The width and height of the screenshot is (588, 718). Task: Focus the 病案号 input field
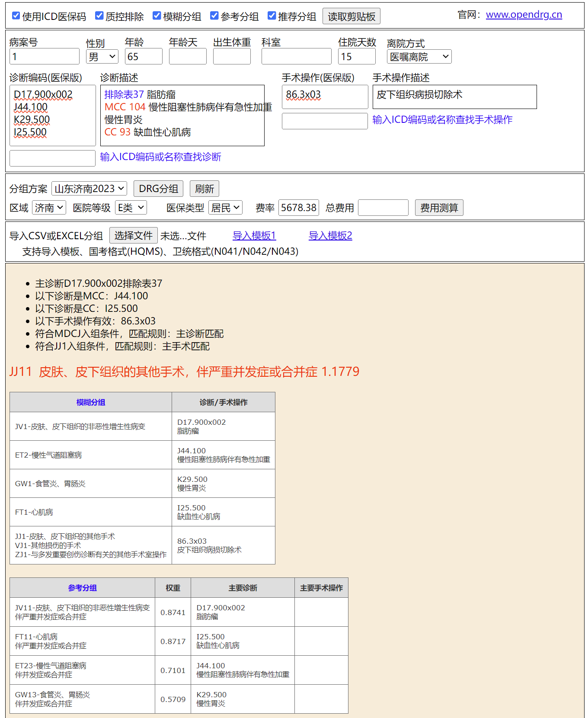click(45, 56)
